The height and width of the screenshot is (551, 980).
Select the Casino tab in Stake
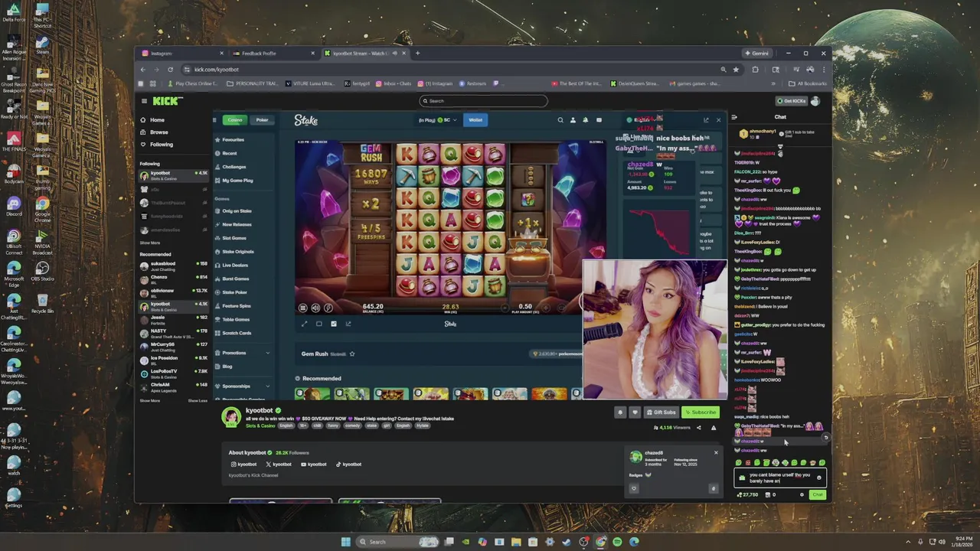[235, 120]
